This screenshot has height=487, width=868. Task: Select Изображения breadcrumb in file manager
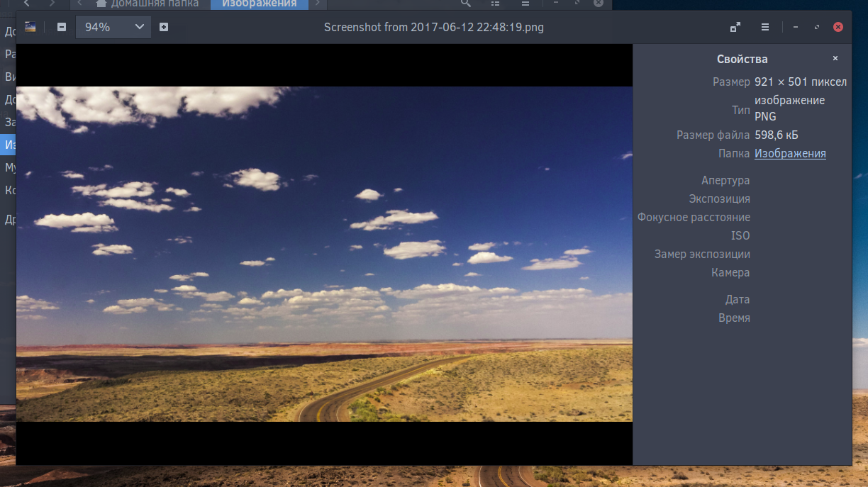[x=259, y=4]
